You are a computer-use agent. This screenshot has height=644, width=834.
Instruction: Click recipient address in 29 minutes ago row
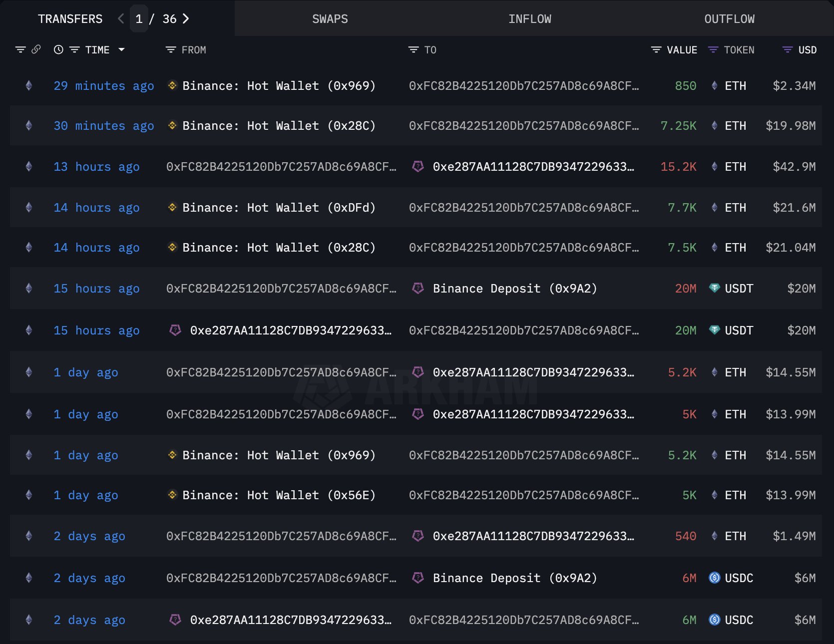point(524,86)
